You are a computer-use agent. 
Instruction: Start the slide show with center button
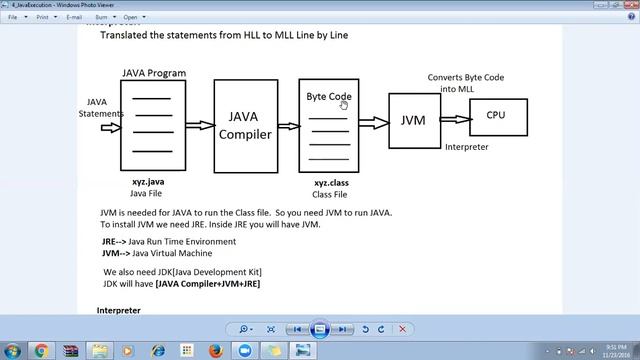coord(320,329)
